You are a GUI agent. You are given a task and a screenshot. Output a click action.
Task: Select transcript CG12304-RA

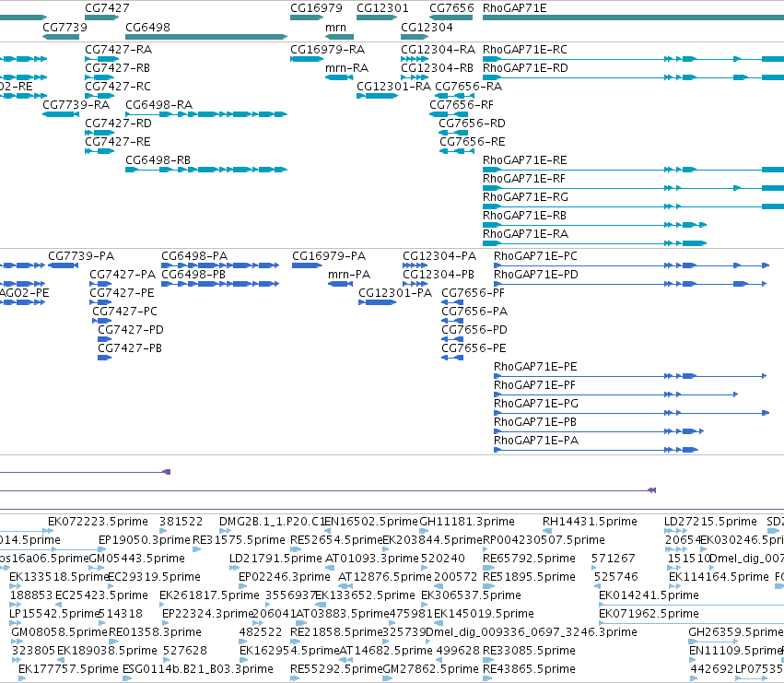438,50
